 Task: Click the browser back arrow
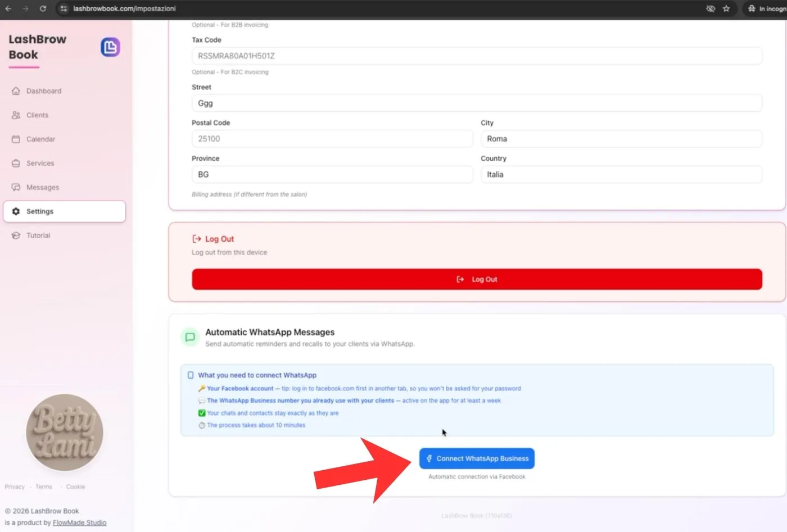[x=8, y=8]
